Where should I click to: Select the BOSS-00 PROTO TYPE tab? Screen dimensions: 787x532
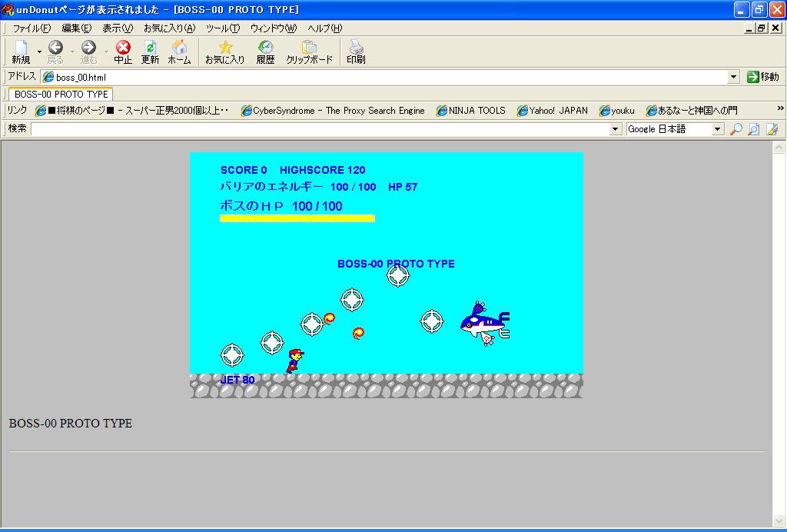pos(61,95)
